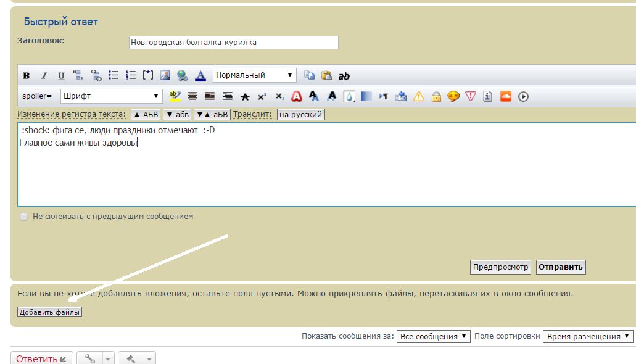Screen dimensions: 636x364
Task: Click the text highlighter icon
Action: click(175, 96)
